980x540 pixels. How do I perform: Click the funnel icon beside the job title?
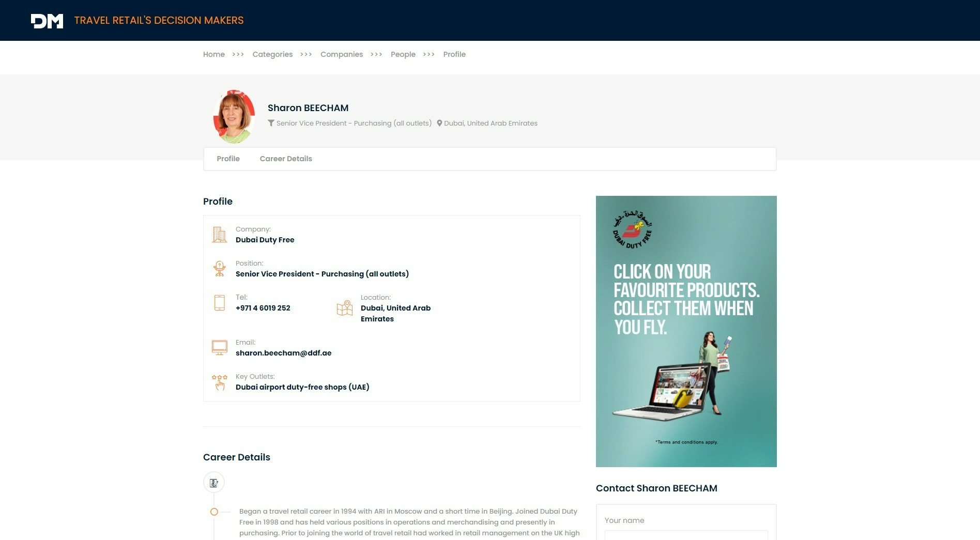tap(271, 123)
